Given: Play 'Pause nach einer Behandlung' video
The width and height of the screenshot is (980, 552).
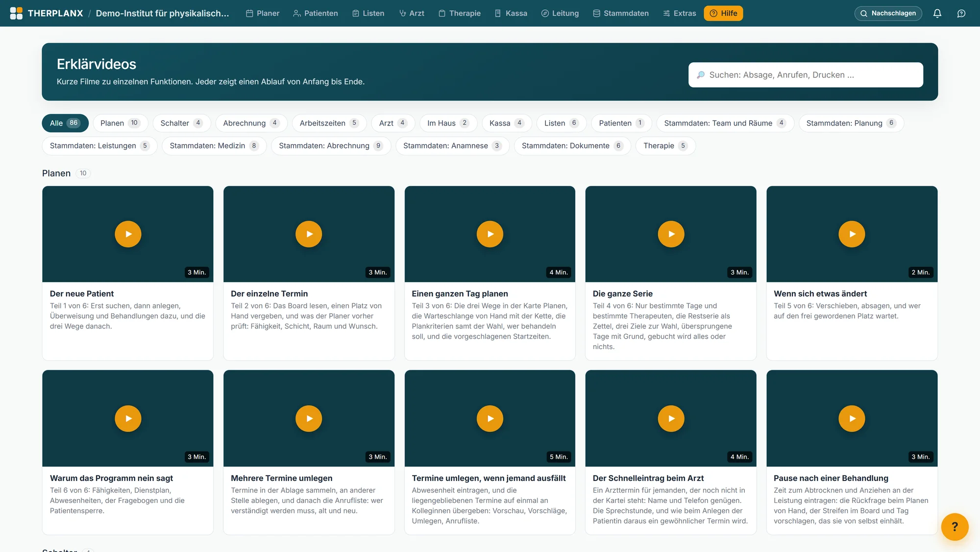Looking at the screenshot, I should 852,418.
